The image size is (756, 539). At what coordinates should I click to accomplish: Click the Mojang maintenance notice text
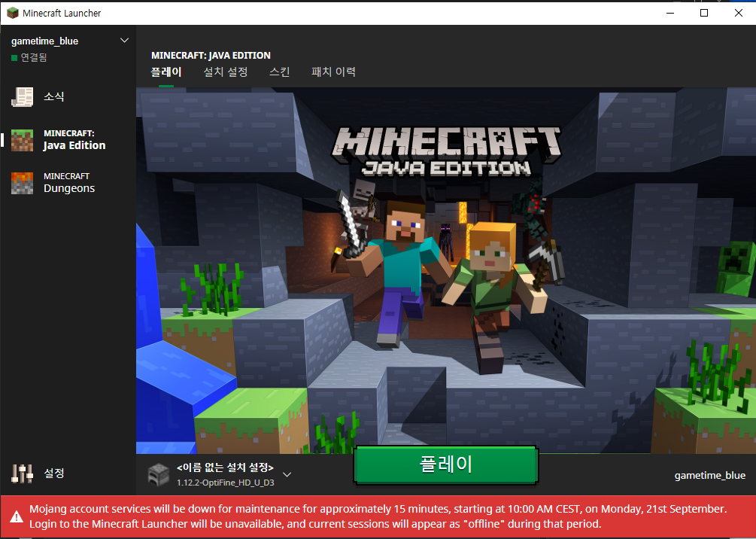[x=378, y=516]
